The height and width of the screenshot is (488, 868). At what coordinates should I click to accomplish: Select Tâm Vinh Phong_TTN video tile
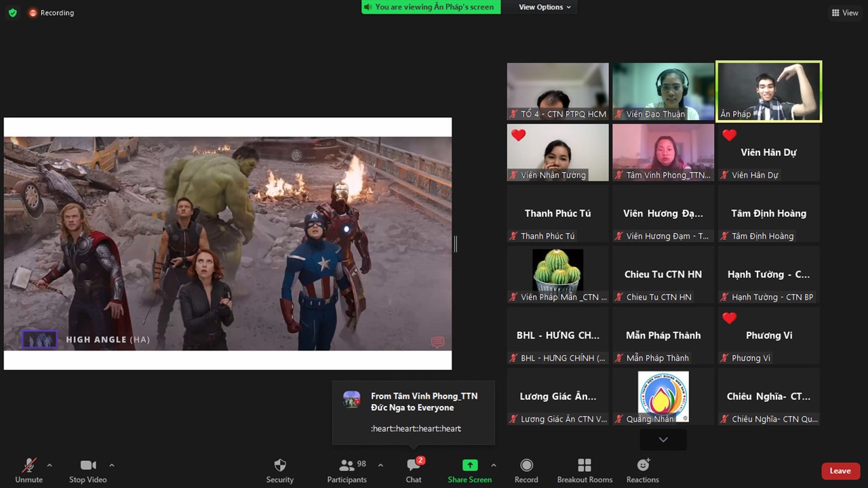point(663,152)
